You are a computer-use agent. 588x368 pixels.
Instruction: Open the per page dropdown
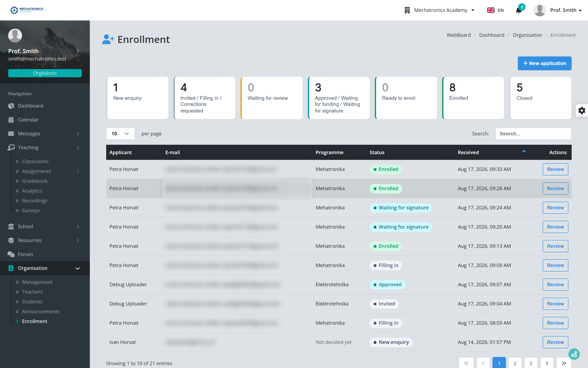click(x=120, y=134)
